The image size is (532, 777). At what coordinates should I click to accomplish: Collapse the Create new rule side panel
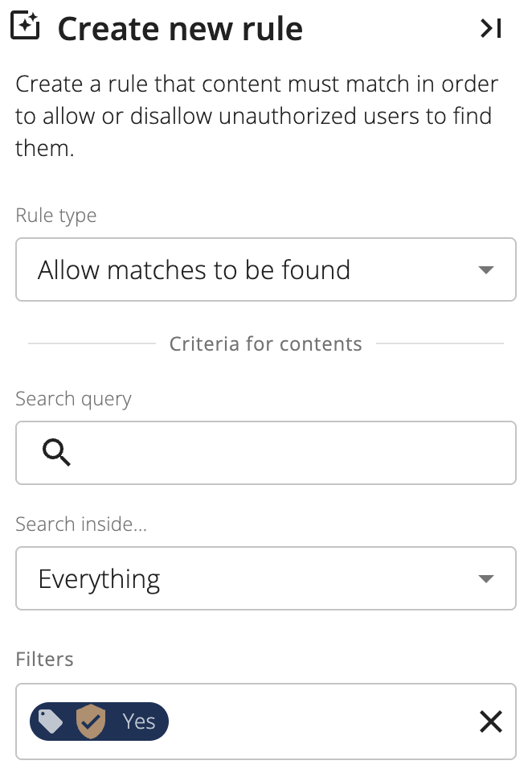(490, 28)
